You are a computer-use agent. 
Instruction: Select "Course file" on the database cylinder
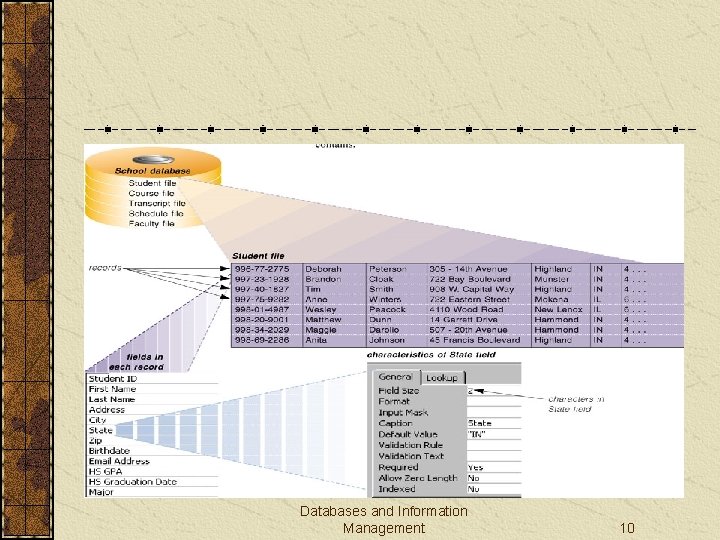coord(152,193)
